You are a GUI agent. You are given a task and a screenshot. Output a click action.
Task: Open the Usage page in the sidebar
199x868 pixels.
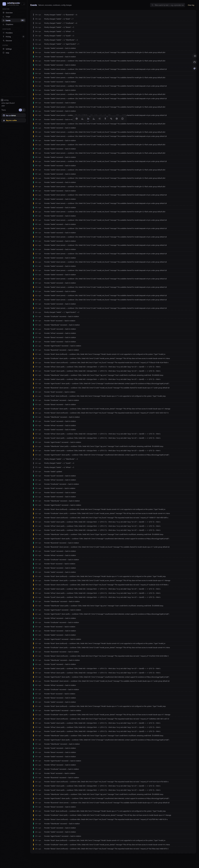[x=13, y=17]
